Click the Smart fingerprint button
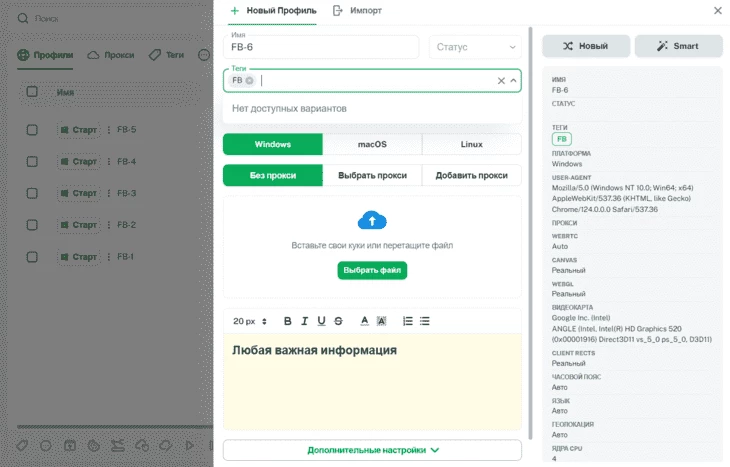This screenshot has height=467, width=730. (679, 46)
